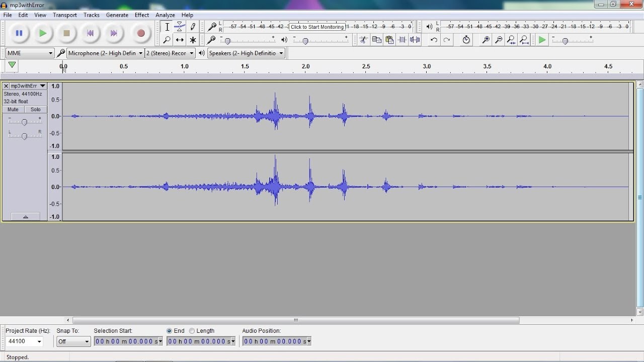Viewport: 644px width, 362px height.
Task: Open the Microphone recording device dropdown
Action: (106, 53)
